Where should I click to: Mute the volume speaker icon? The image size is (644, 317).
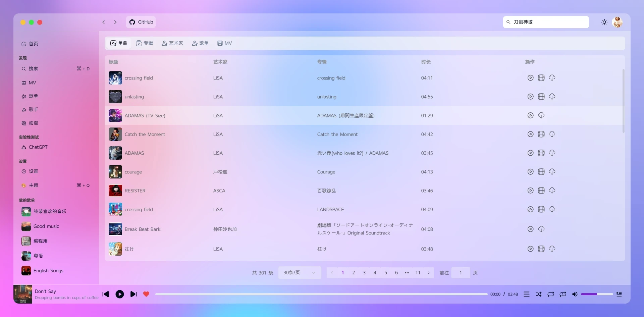575,294
